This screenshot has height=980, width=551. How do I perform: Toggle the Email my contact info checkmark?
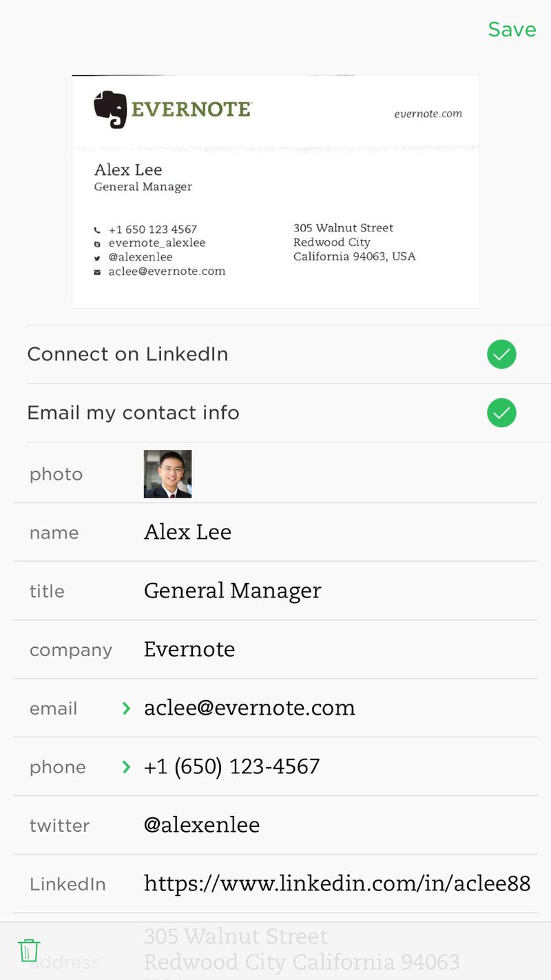501,413
